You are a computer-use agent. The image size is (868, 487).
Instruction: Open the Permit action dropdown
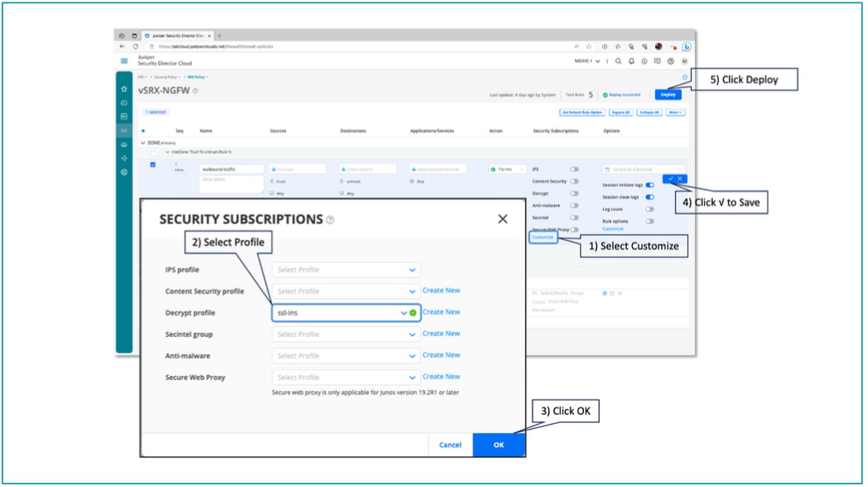[507, 169]
